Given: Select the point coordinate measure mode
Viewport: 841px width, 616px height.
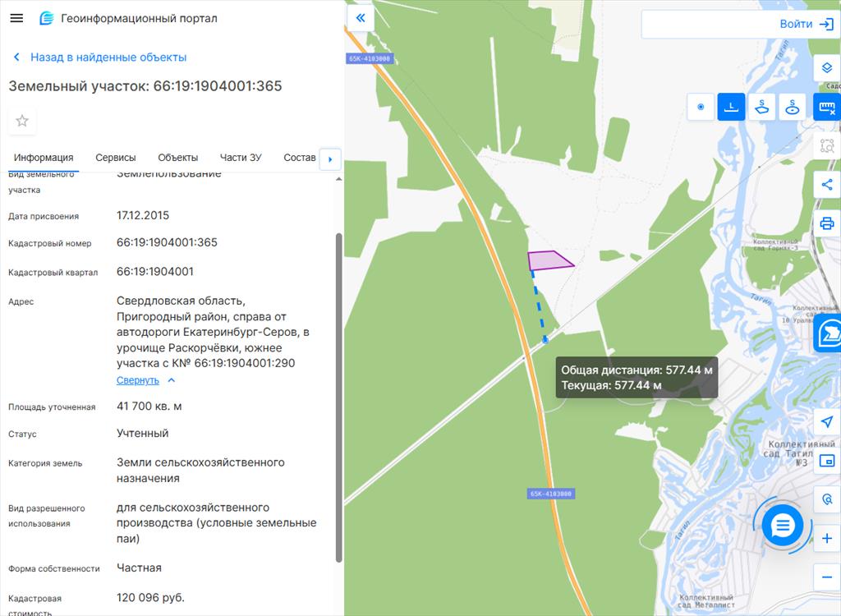Looking at the screenshot, I should click(701, 107).
